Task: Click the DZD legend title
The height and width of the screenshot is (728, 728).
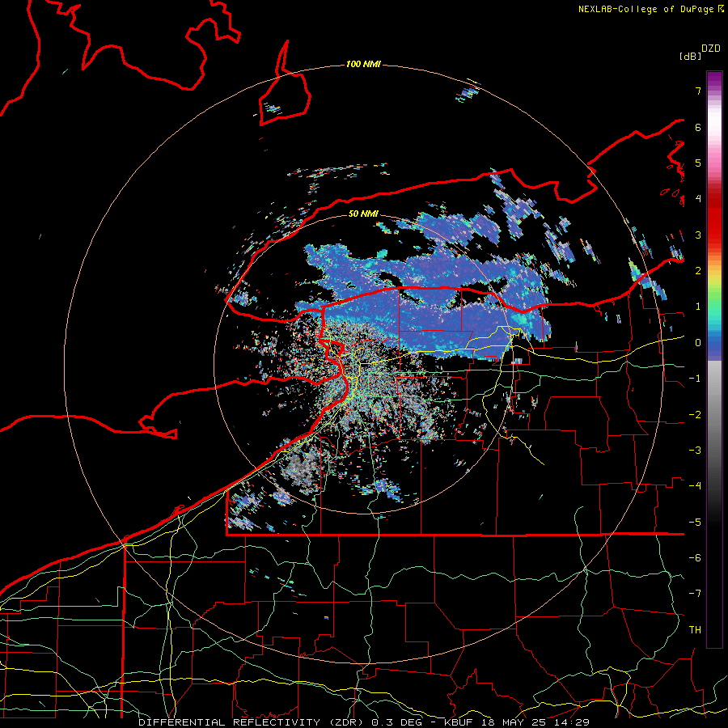Action: pyautogui.click(x=711, y=49)
